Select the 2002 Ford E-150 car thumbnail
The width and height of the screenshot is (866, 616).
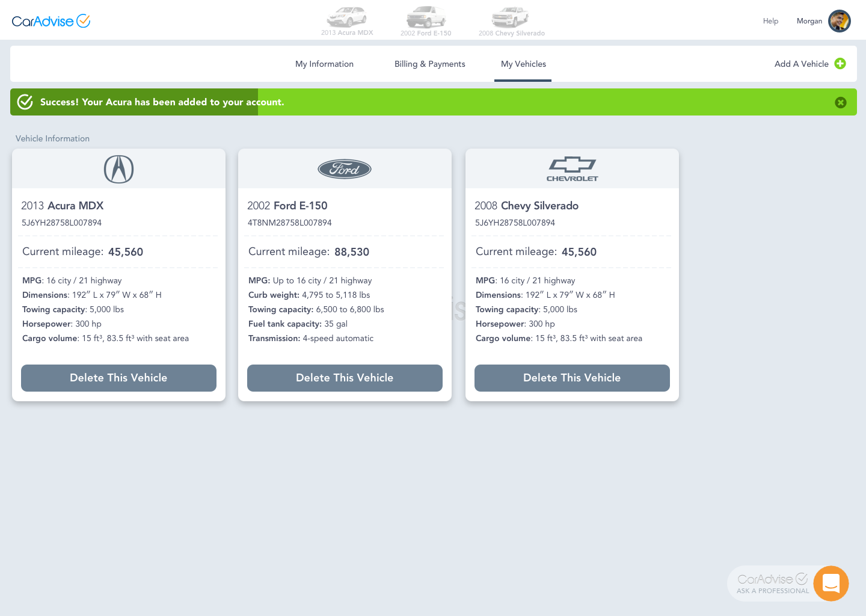point(426,21)
